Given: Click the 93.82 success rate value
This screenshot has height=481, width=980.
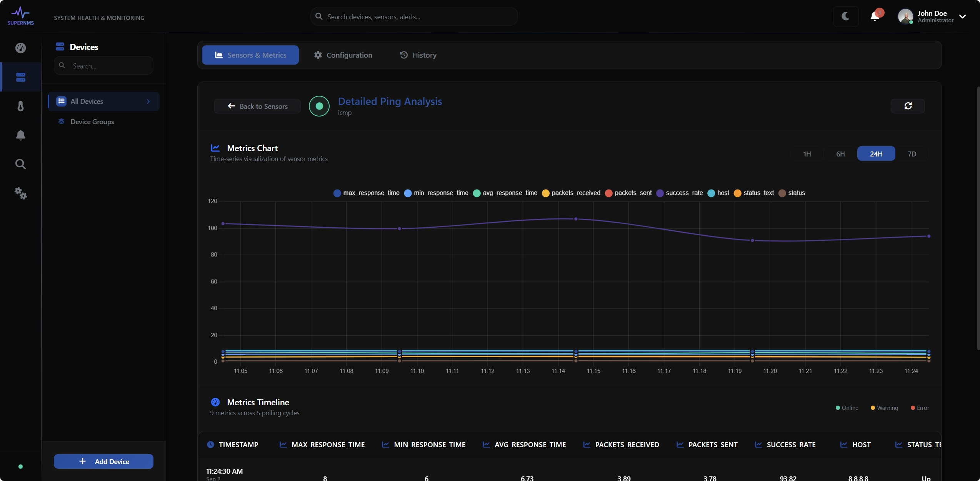Looking at the screenshot, I should point(788,478).
